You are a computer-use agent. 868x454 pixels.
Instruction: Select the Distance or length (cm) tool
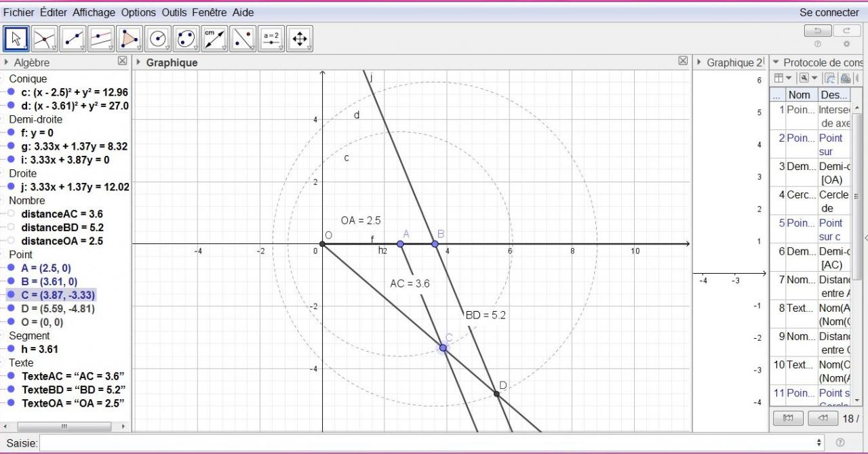(x=215, y=39)
